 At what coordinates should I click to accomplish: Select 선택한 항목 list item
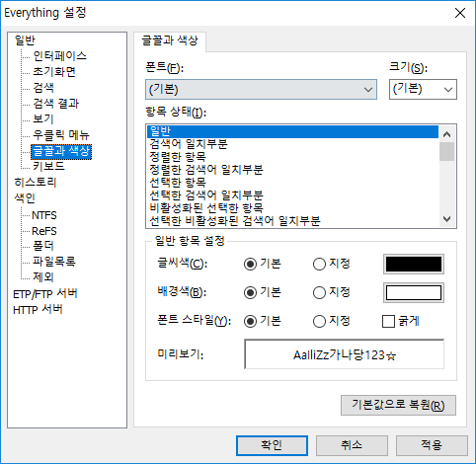click(x=292, y=183)
